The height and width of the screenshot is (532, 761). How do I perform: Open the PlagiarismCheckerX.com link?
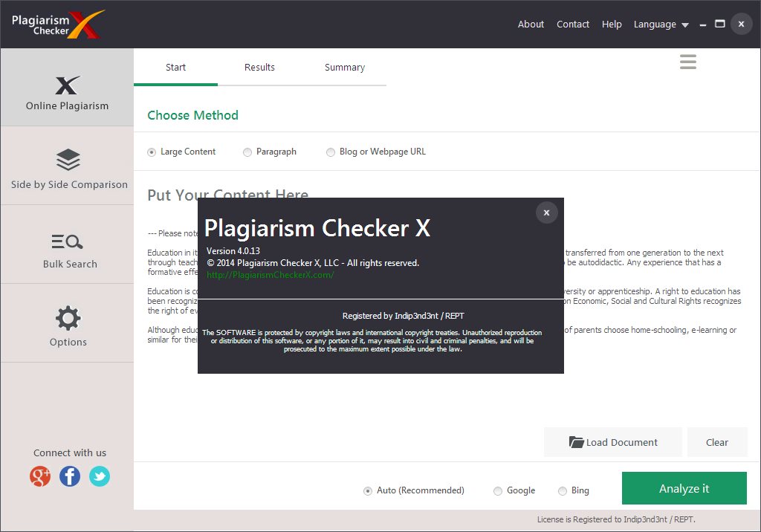coord(271,275)
